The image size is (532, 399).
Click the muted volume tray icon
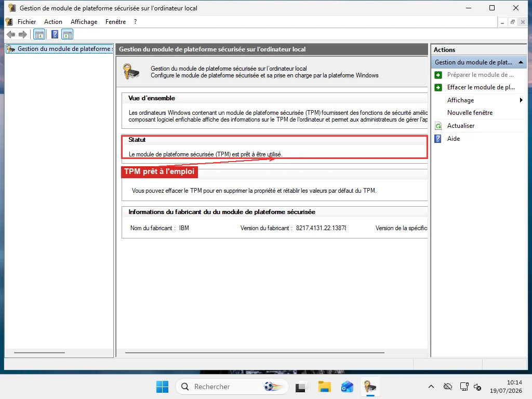pyautogui.click(x=477, y=387)
